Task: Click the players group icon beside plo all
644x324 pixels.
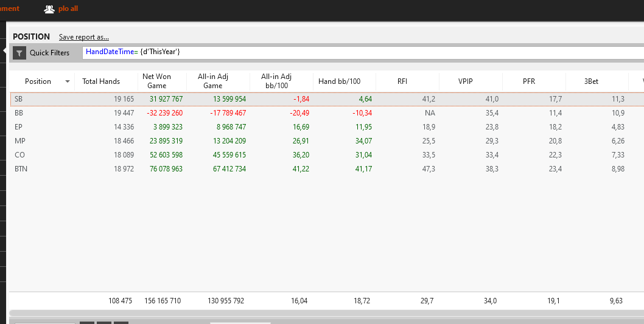Action: pos(49,9)
